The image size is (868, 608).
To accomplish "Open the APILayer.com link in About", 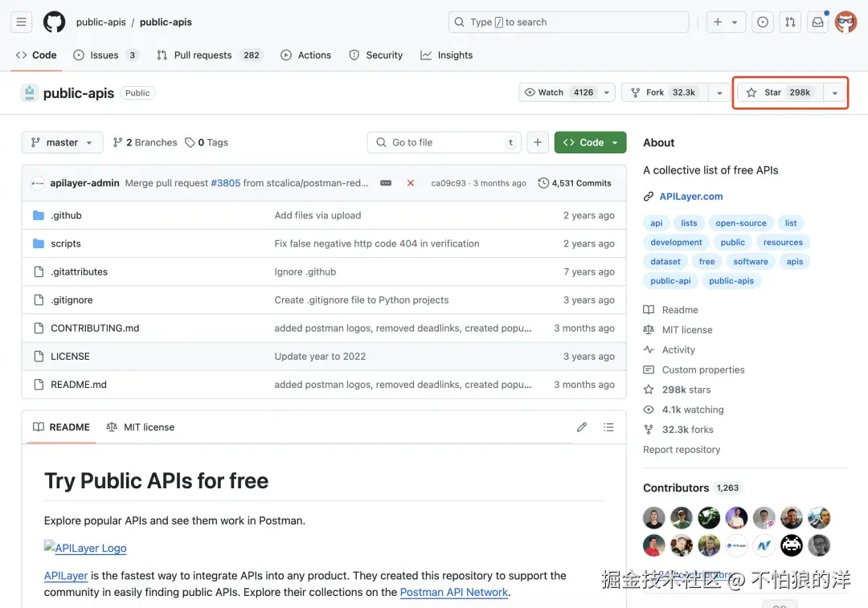I will coord(691,197).
